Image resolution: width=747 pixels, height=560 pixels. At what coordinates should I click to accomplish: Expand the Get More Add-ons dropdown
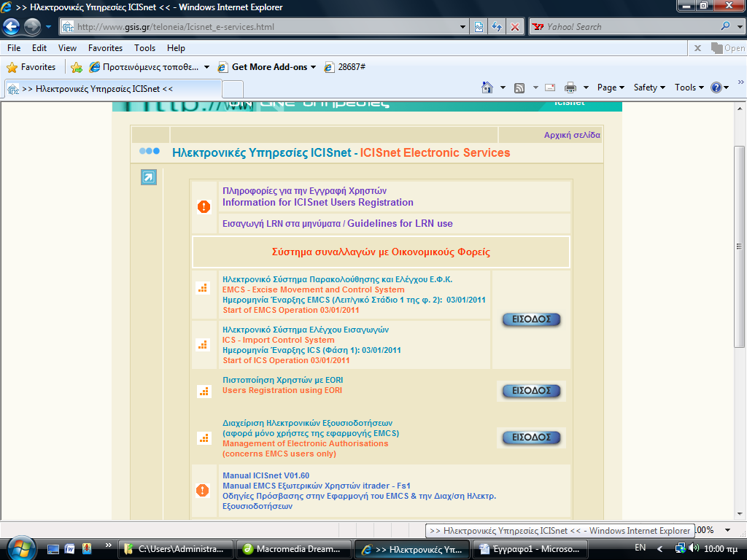tap(313, 67)
